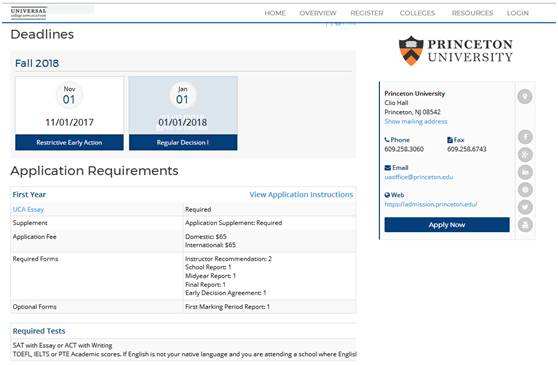Image resolution: width=558 pixels, height=365 pixels.
Task: Open the LOGIN menu item
Action: (517, 13)
